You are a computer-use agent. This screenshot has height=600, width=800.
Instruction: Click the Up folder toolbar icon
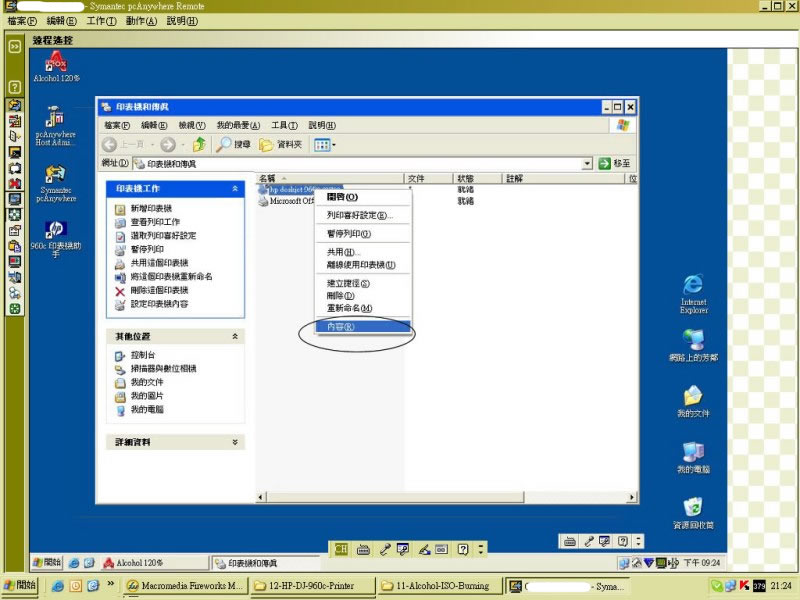click(199, 145)
